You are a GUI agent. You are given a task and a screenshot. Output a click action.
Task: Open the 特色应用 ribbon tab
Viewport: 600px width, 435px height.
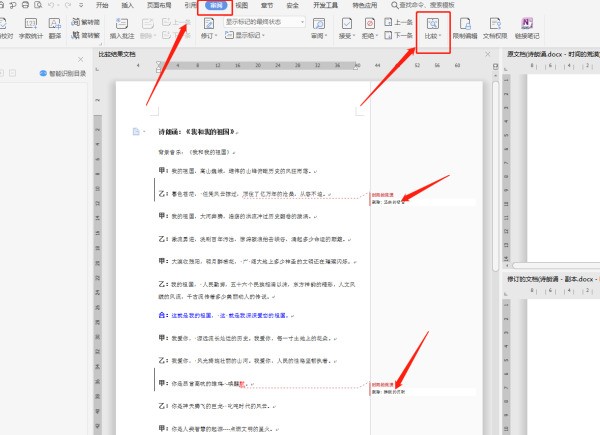[x=365, y=5]
